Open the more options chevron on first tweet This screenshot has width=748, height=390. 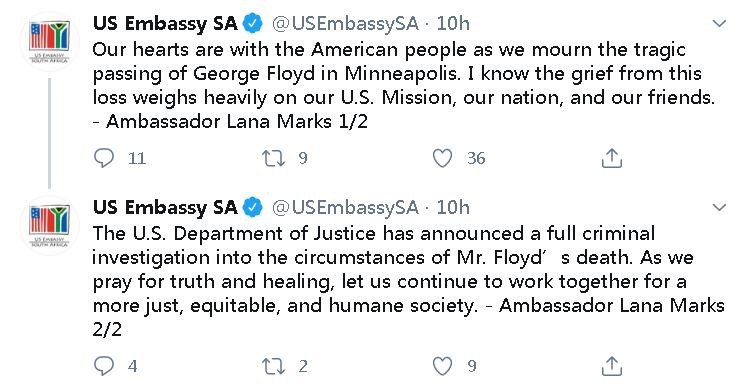(719, 23)
